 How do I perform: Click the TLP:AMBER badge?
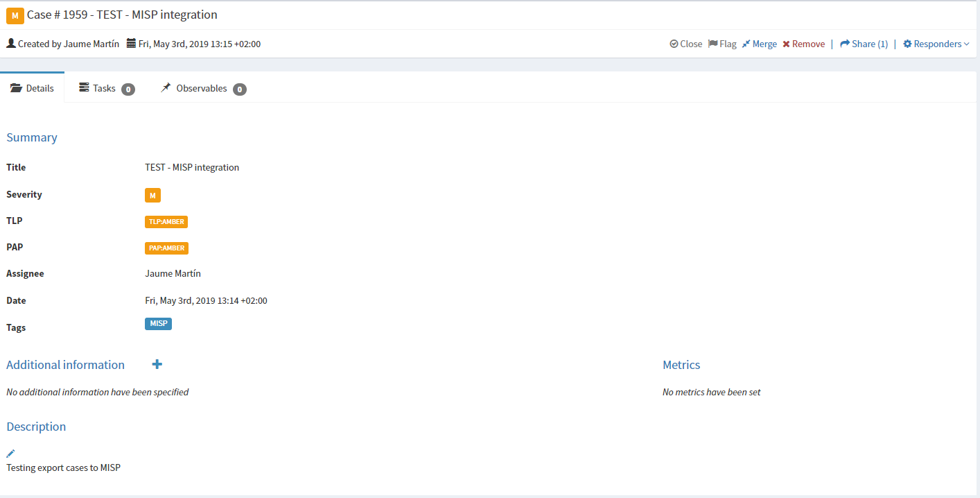click(x=166, y=221)
